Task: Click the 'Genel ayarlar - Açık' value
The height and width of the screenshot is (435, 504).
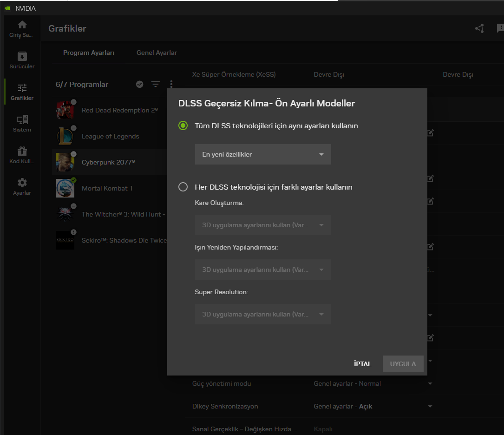Action: [343, 406]
